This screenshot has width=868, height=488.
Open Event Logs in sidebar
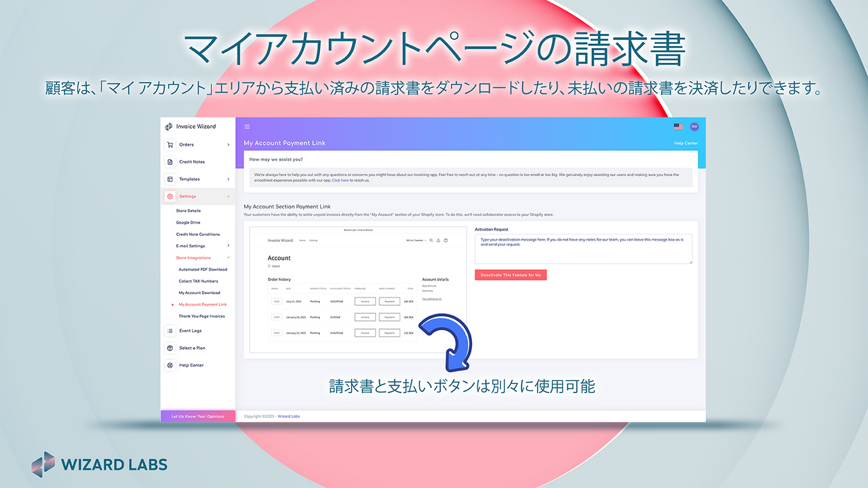[191, 331]
